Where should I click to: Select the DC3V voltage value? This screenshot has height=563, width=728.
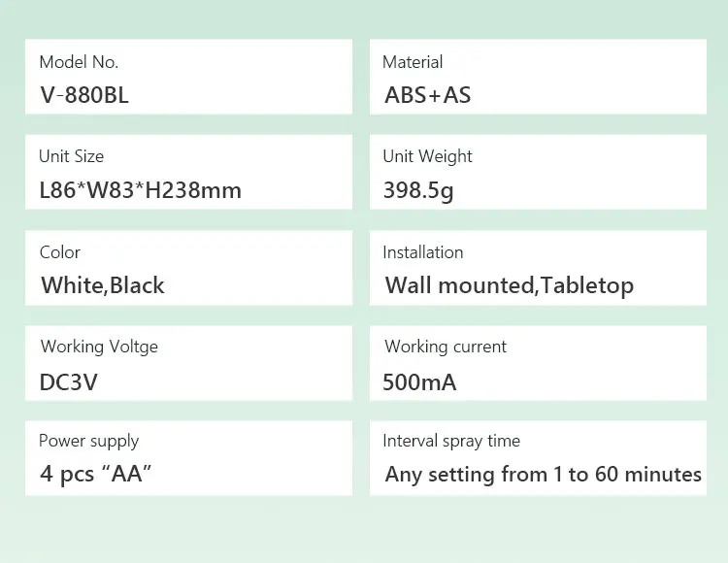pos(68,381)
